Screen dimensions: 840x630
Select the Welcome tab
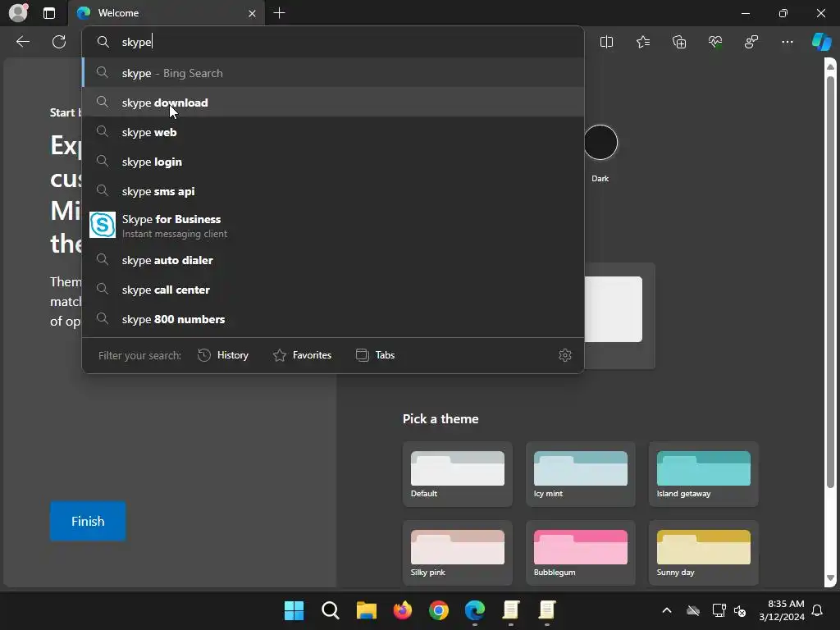(166, 13)
